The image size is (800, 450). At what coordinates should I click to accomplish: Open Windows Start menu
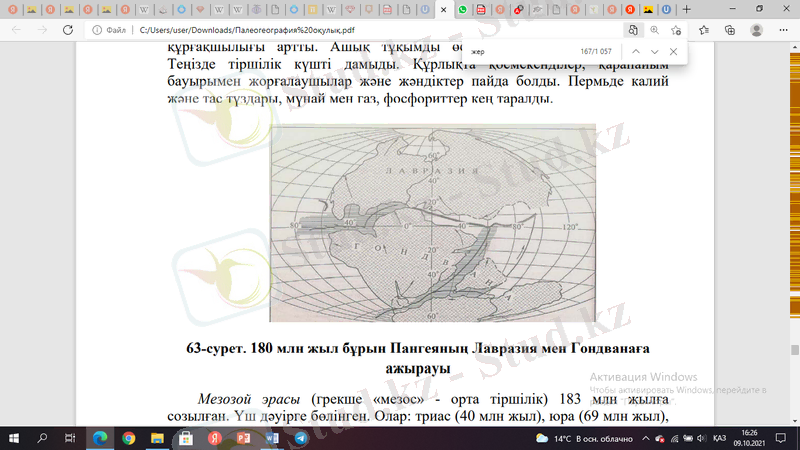pos(14,438)
